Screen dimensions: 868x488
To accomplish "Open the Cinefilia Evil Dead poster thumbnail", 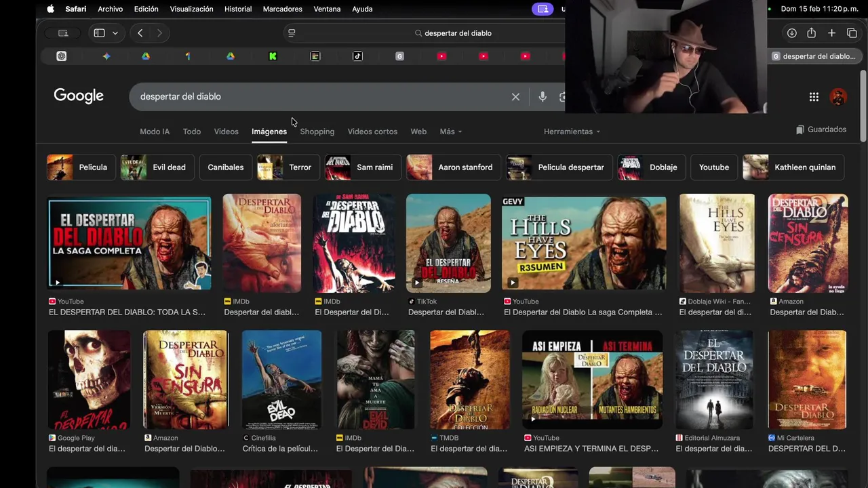I will 281,380.
